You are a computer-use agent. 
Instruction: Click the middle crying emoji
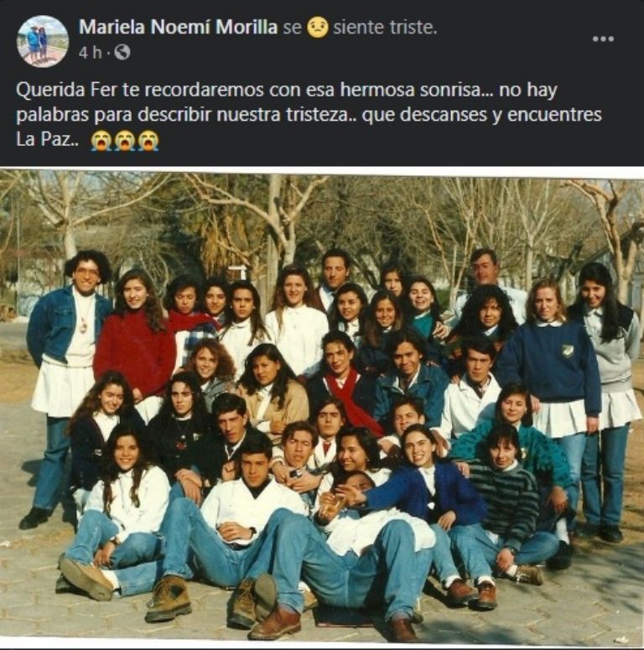click(x=125, y=140)
